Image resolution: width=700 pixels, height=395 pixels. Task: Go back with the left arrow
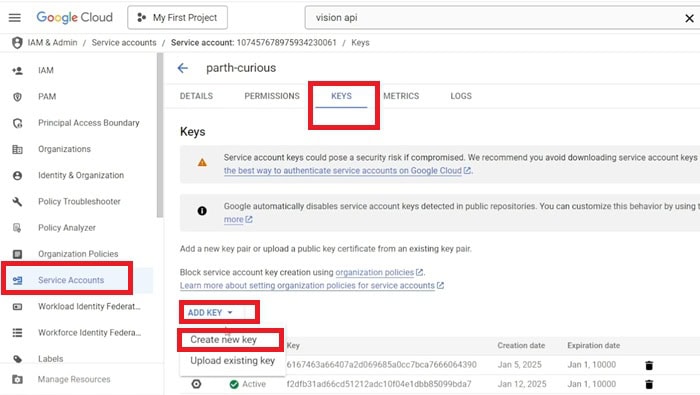[x=183, y=68]
